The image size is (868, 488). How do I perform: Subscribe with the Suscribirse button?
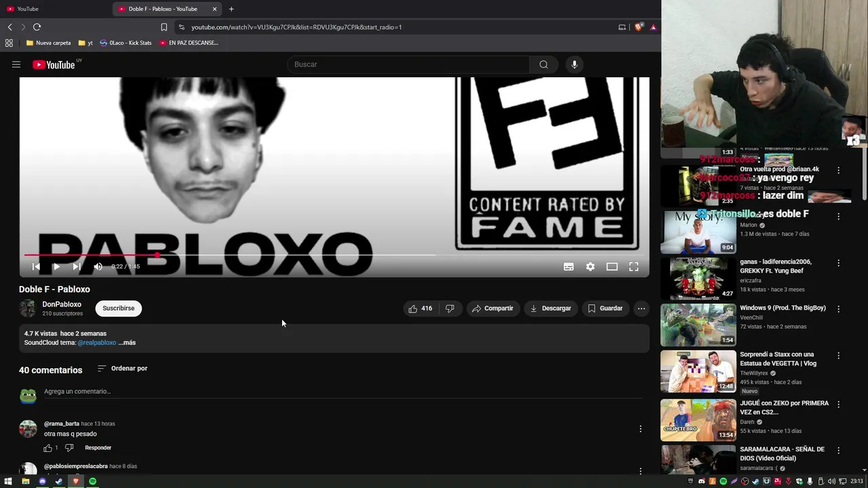119,308
